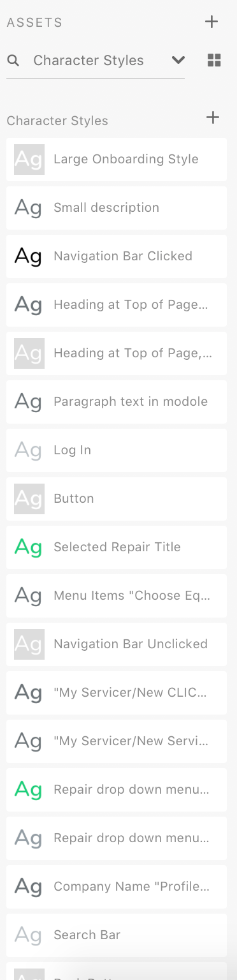Click the Ag preview next to Button style
Screen dimensions: 237x980
tap(29, 499)
